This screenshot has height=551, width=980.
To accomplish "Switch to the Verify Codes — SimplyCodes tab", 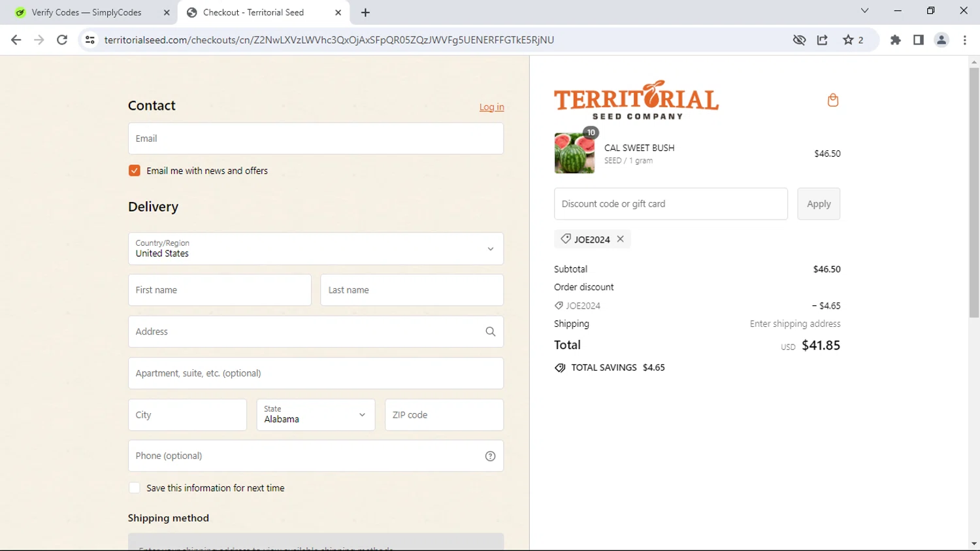I will (86, 12).
